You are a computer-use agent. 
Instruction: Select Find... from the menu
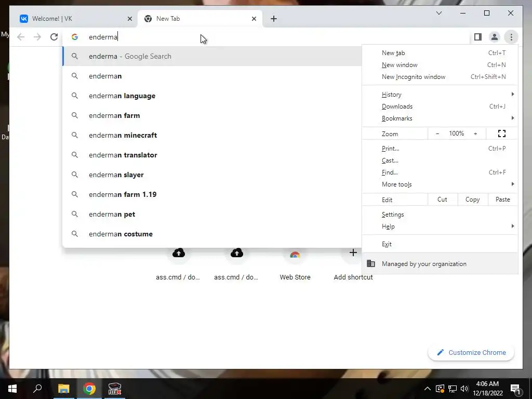click(x=440, y=172)
